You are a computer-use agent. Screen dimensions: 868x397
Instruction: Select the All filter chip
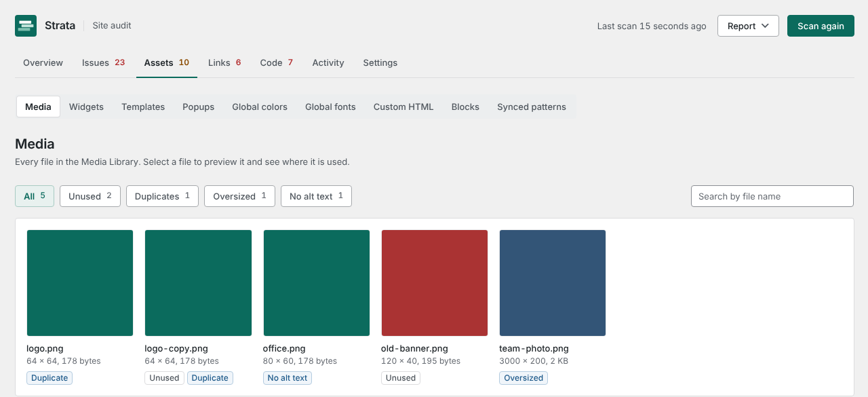pos(35,196)
